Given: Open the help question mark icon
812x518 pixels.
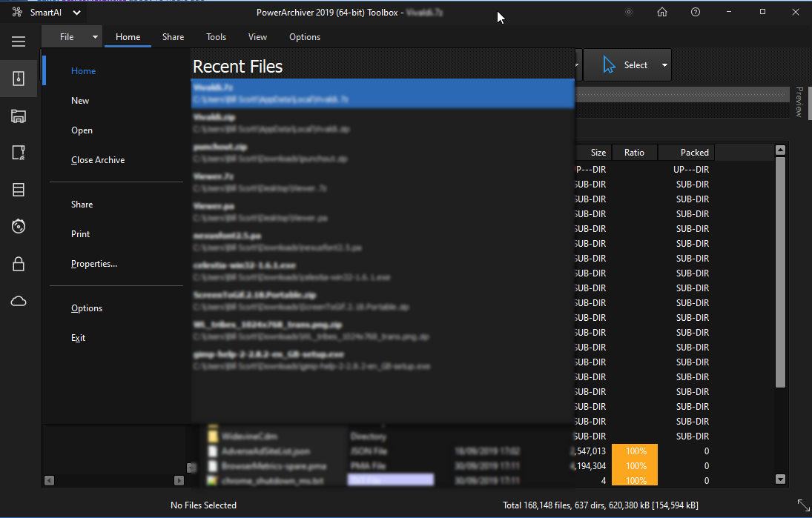Looking at the screenshot, I should (x=695, y=12).
